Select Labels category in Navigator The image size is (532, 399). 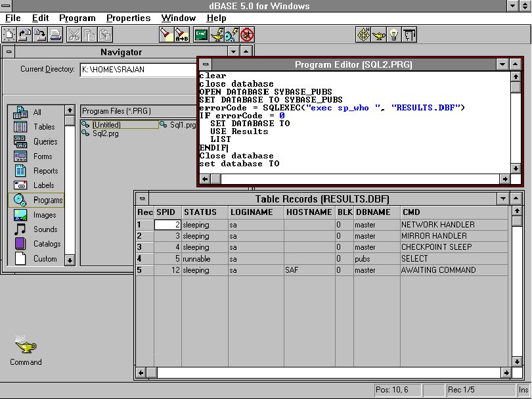point(36,185)
